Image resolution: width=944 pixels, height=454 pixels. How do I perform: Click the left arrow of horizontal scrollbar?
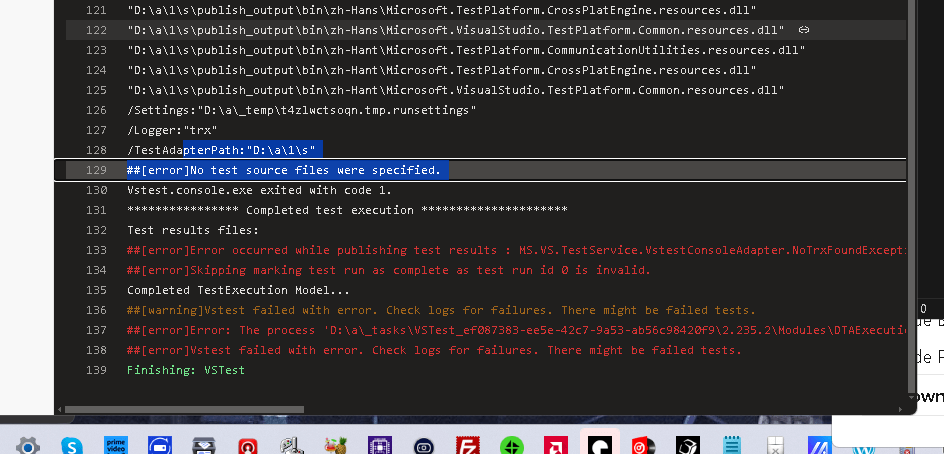click(x=60, y=409)
